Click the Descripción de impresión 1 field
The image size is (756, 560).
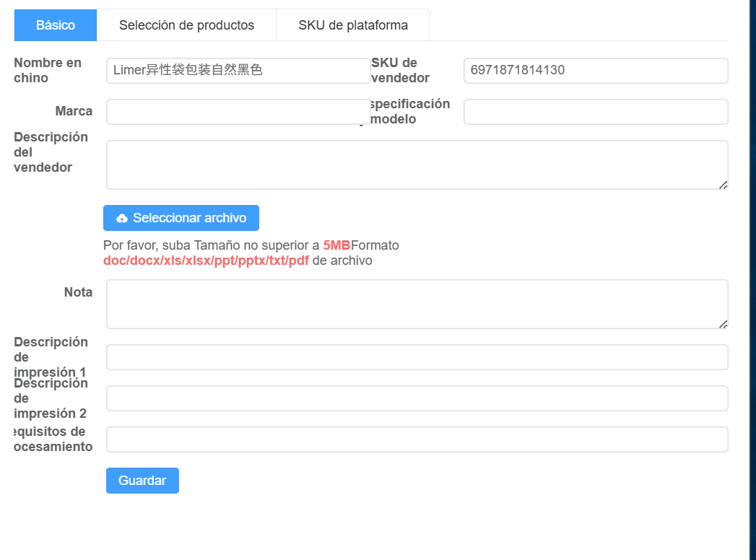pos(417,357)
